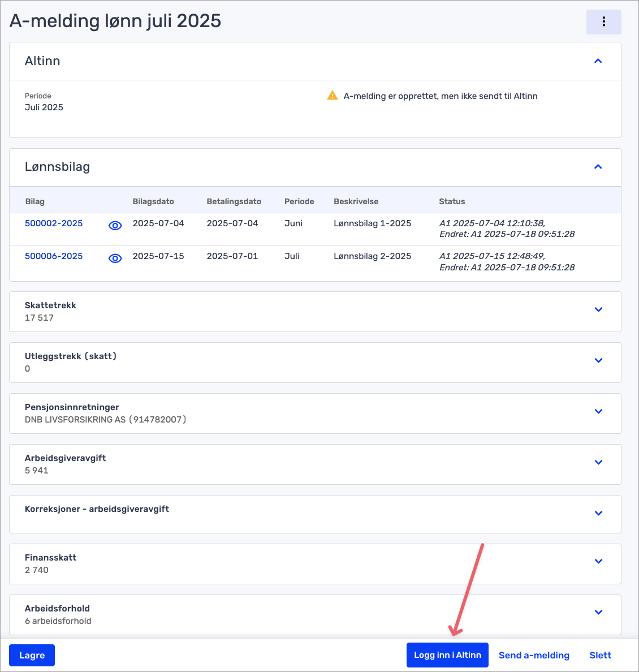Click the Periode column header
This screenshot has width=639, height=672.
[x=299, y=201]
